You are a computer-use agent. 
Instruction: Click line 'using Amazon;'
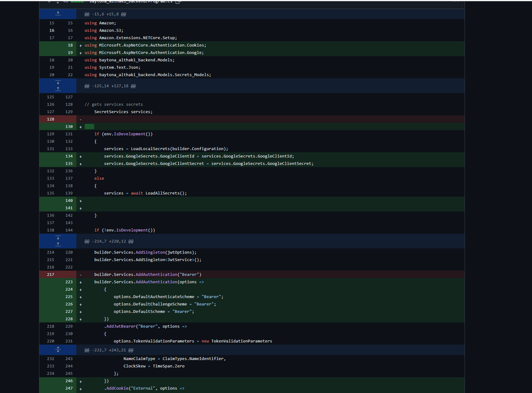100,23
